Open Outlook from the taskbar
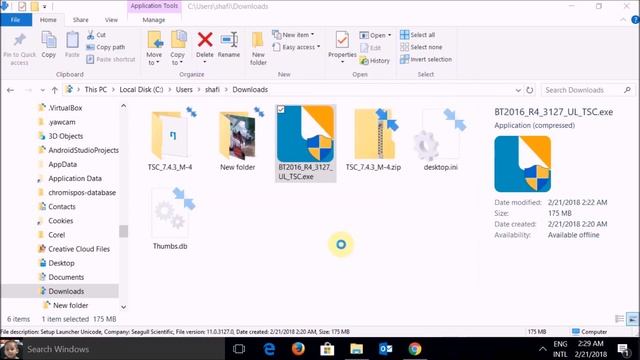Viewport: 640px width, 360px height. [386, 349]
